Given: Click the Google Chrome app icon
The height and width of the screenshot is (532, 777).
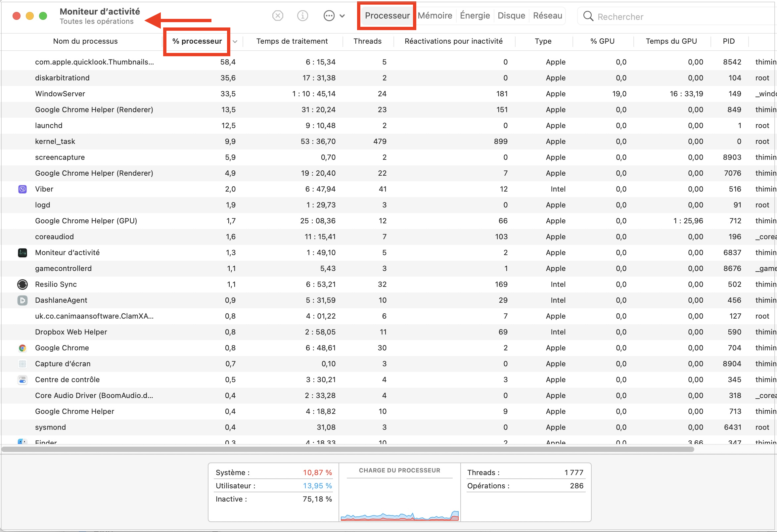Looking at the screenshot, I should (23, 348).
